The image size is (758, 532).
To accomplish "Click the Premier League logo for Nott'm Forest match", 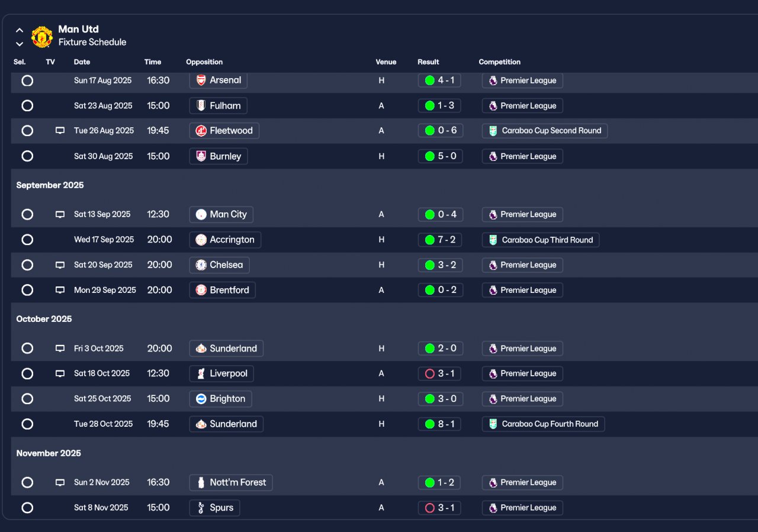I will [x=493, y=482].
